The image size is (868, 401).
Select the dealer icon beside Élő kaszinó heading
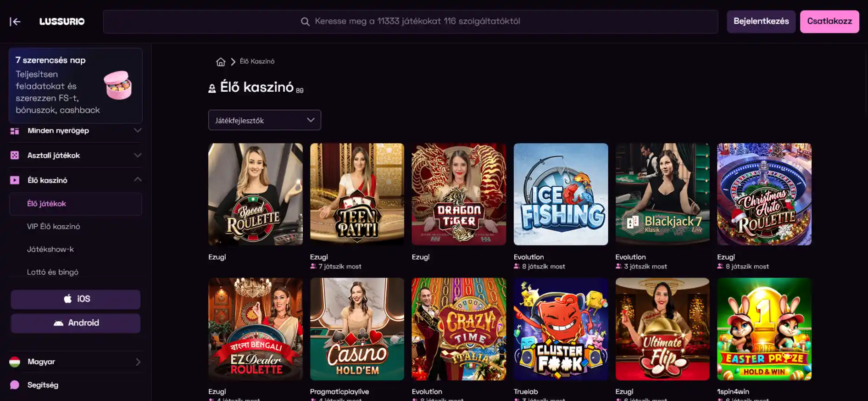tap(212, 89)
